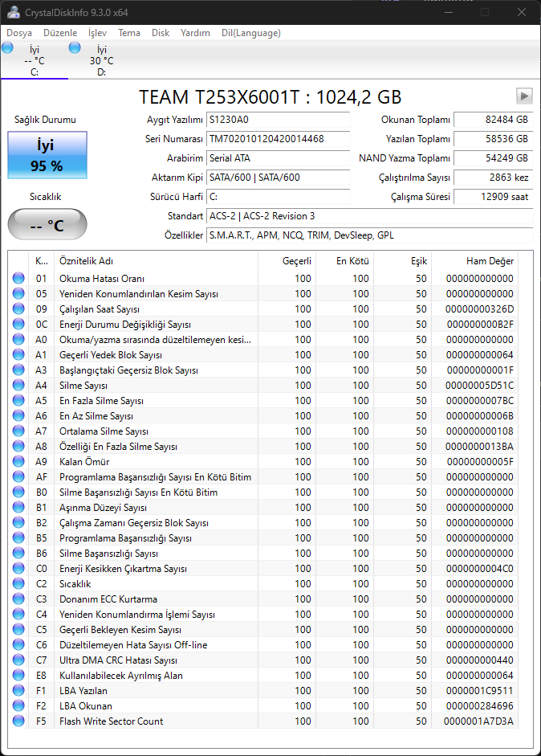Click the Sürücü Harfi field C:
The image size is (541, 756).
(x=279, y=197)
